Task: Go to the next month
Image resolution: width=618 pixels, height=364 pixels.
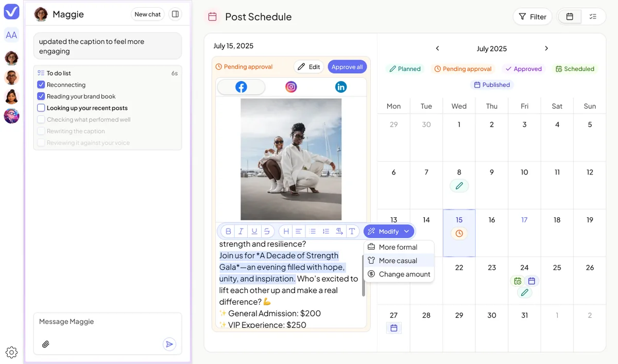Action: click(546, 48)
